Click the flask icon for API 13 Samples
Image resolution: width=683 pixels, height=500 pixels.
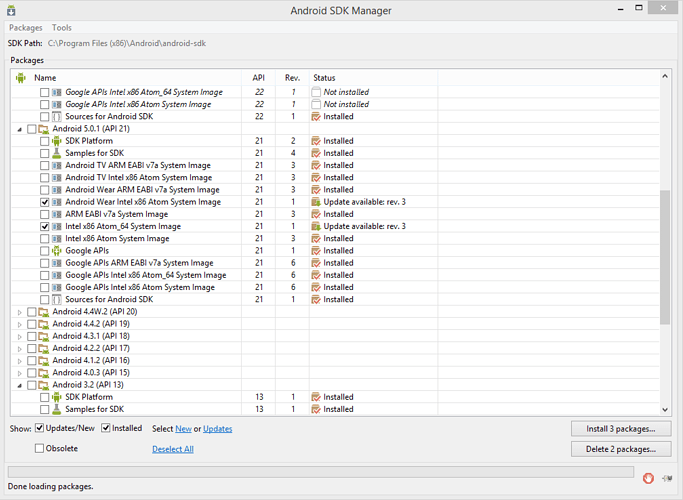coord(57,409)
